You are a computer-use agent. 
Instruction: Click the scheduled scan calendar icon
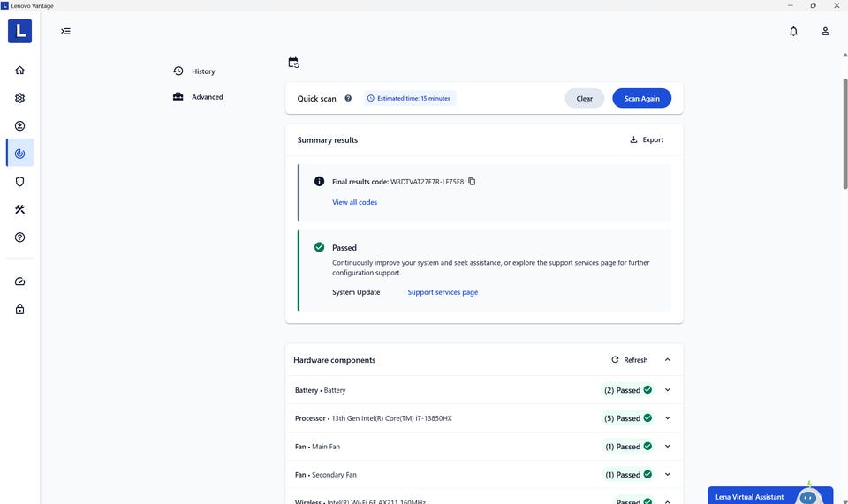pos(293,63)
